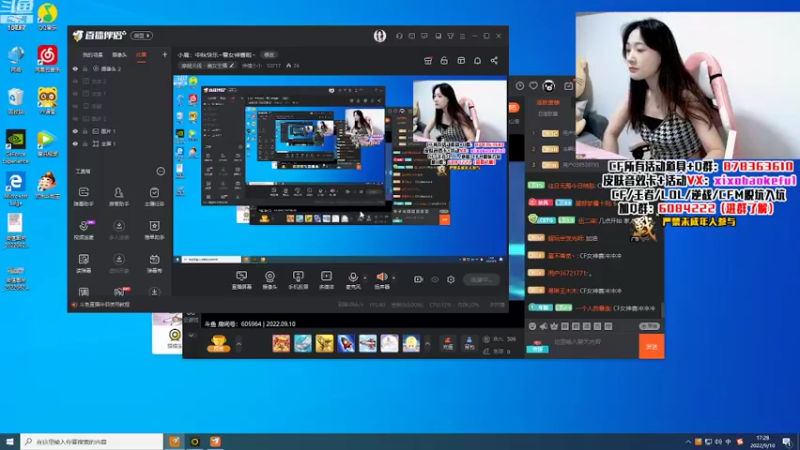Open the 直播屏幕 screen capture source
Viewport: 800px width, 450px height.
[x=241, y=280]
